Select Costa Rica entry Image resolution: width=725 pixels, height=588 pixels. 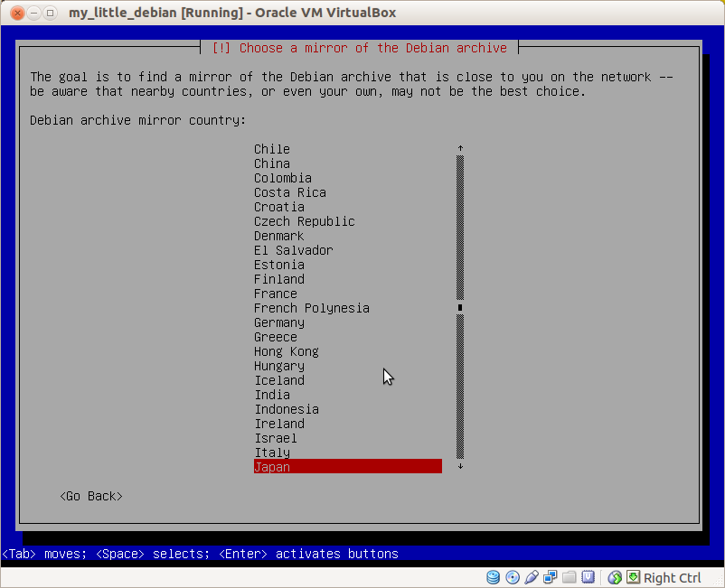coord(290,192)
